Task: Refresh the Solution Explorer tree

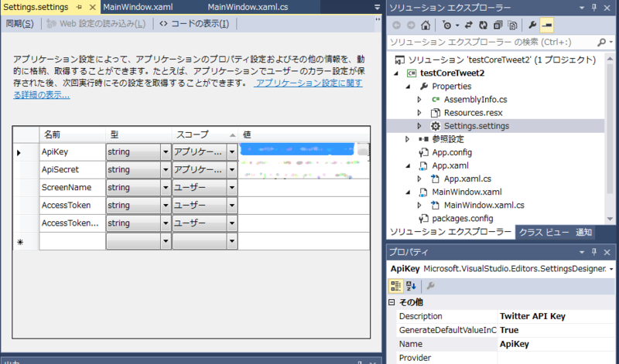Action: [x=483, y=26]
